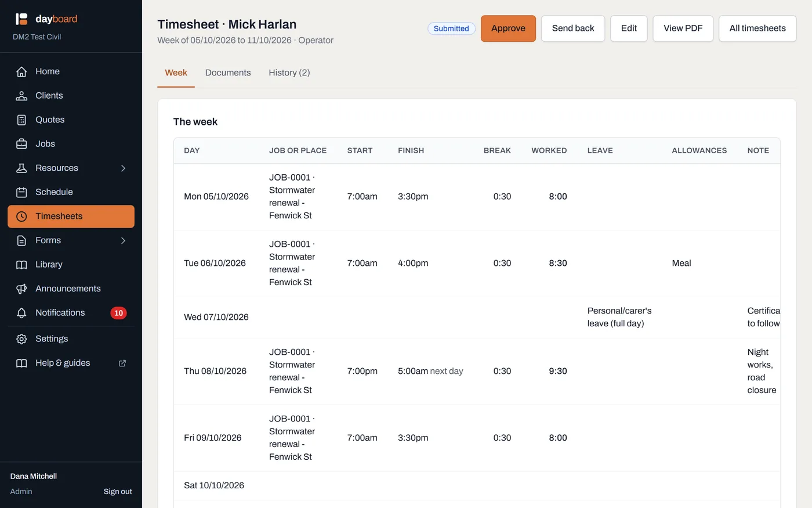Click the Settings gear icon

point(21,339)
